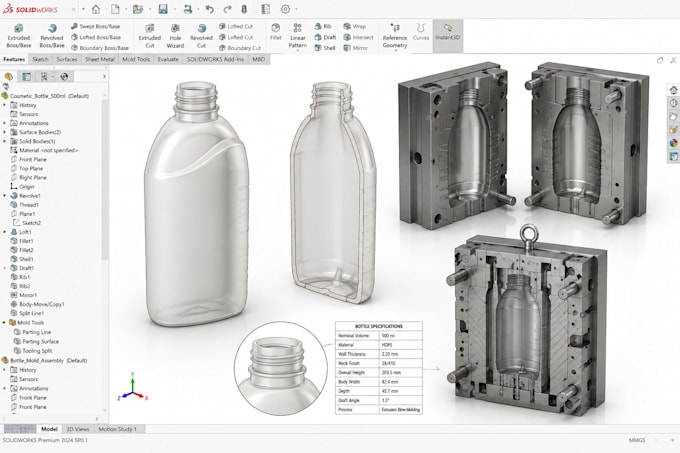
Task: Activate the Extruded Cut tool
Action: (150, 36)
